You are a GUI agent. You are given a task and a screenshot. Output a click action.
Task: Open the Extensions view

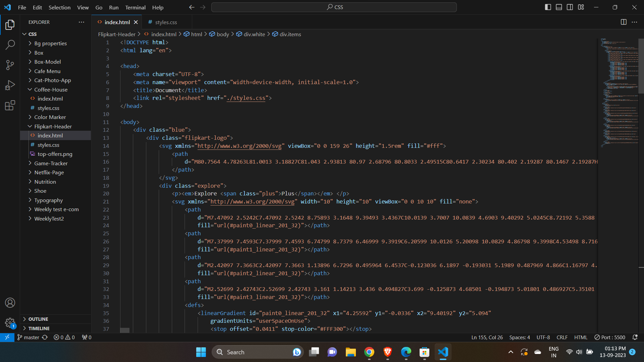pyautogui.click(x=10, y=105)
